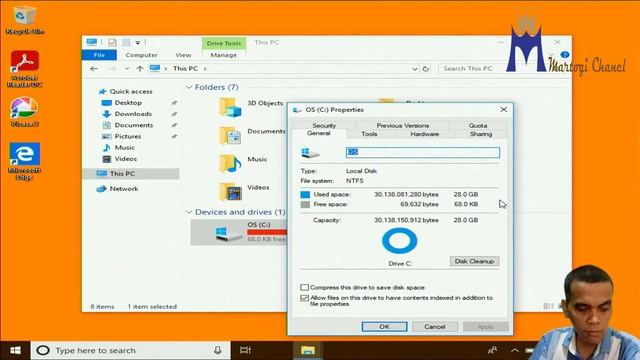Open the People icon in taskbar

tap(493, 350)
